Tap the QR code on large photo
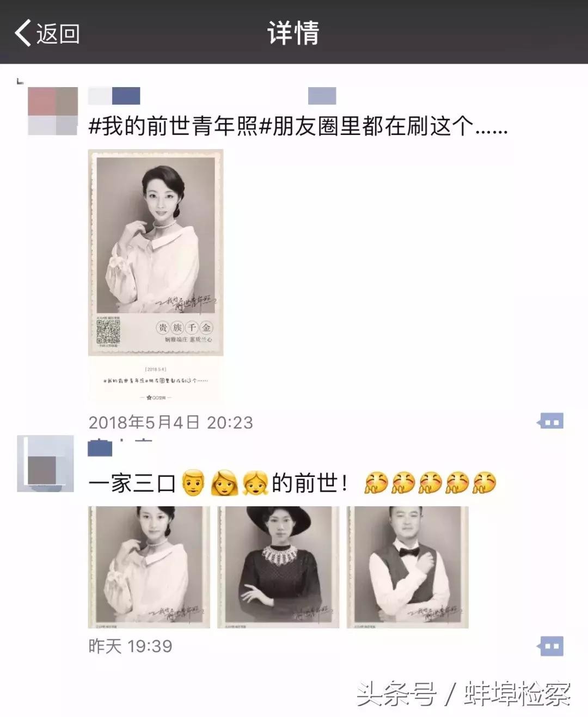 tap(108, 332)
